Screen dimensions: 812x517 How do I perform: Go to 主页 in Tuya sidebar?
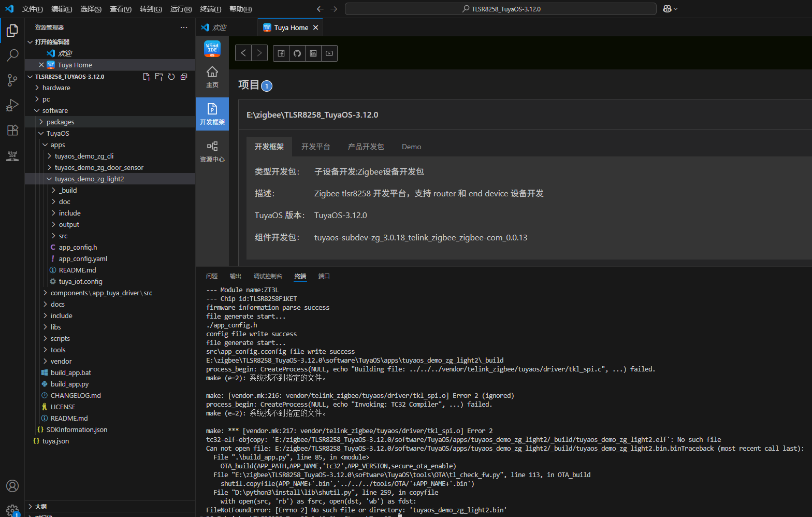point(212,77)
